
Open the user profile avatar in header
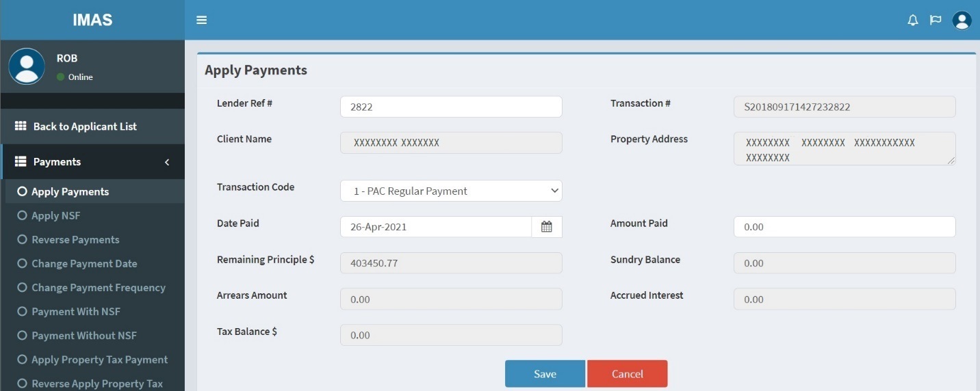point(962,21)
